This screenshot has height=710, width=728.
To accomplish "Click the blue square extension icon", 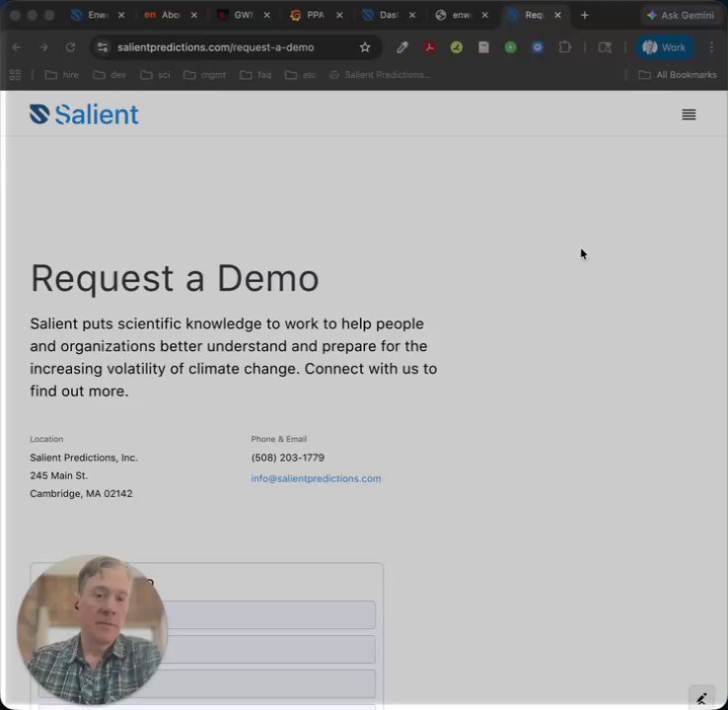I will (x=538, y=47).
